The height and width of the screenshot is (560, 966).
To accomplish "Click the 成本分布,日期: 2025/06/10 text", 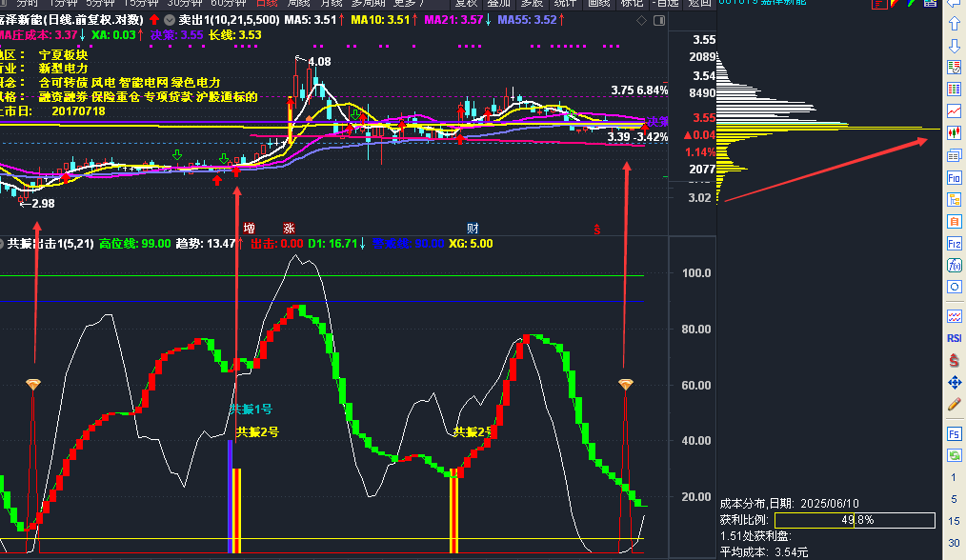I will (789, 503).
